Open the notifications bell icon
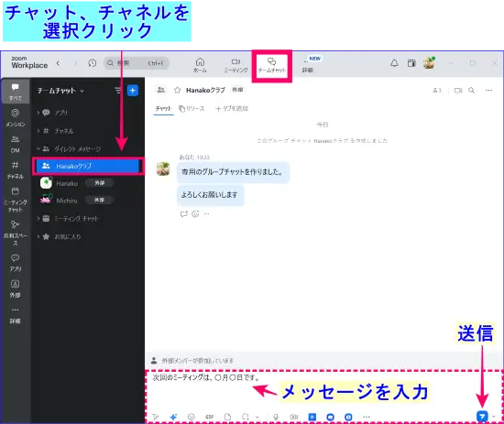Image resolution: width=504 pixels, height=424 pixels. click(394, 63)
